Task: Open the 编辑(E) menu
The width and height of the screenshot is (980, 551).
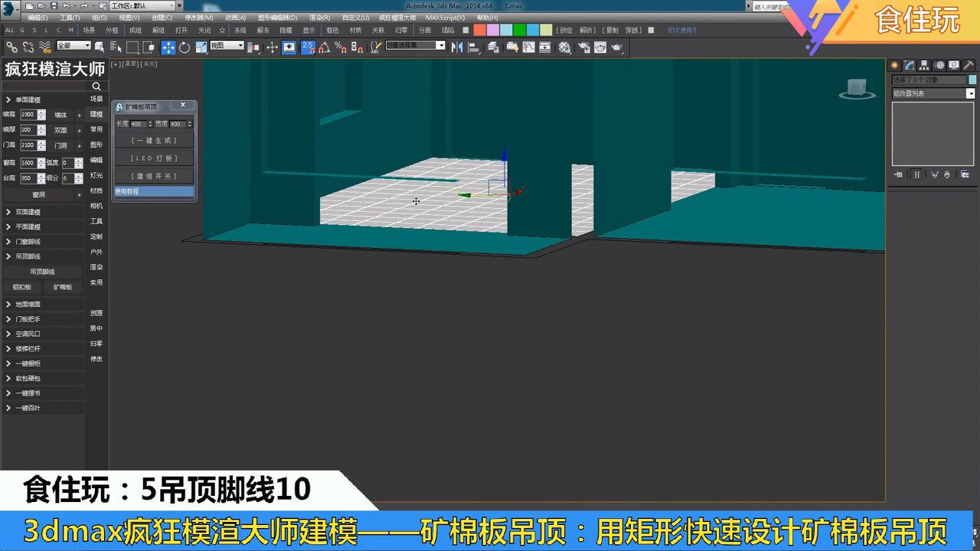Action: 37,18
